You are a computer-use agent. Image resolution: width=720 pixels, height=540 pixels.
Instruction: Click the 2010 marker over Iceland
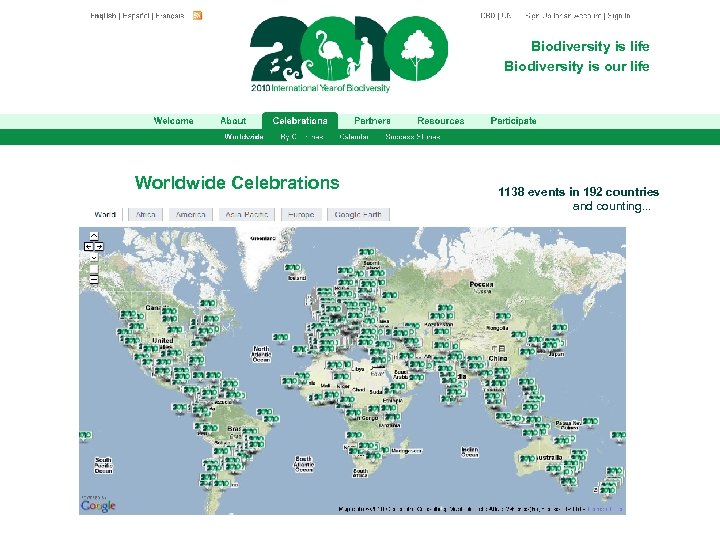tap(292, 268)
